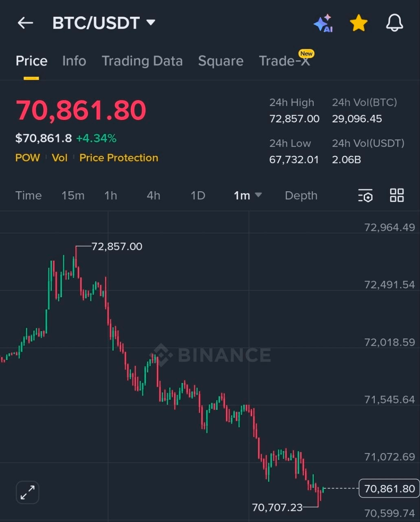Screen dimensions: 420x522
Task: Open the Trade-X tab
Action: 284,61
